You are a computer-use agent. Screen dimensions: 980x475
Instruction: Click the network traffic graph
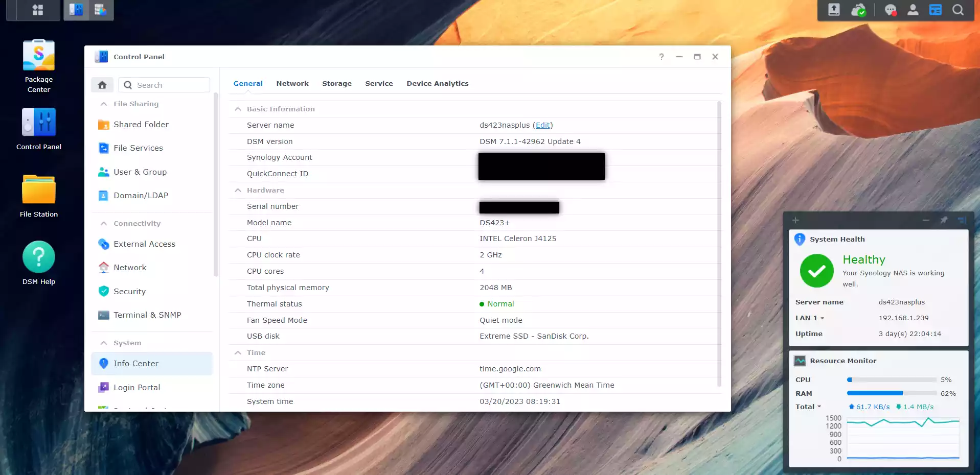click(903, 439)
